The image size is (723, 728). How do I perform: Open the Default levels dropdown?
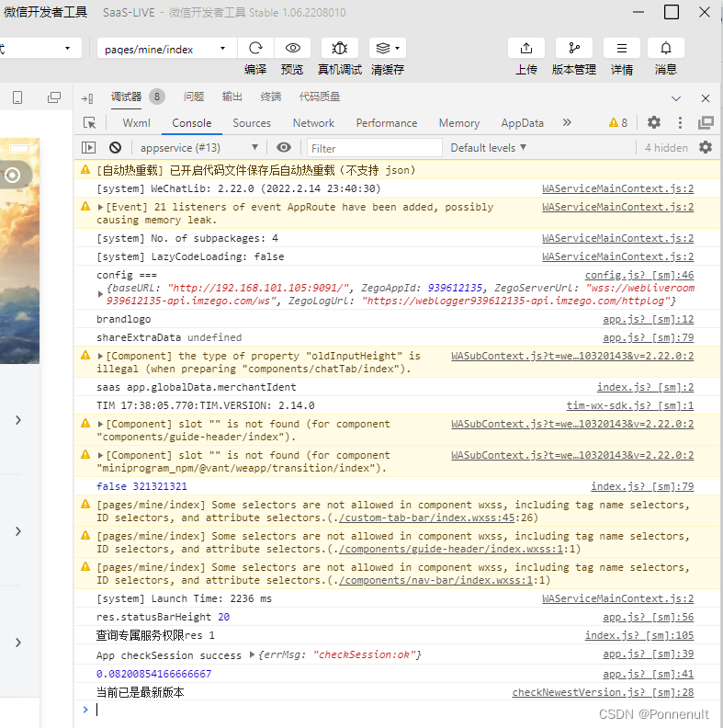click(x=488, y=148)
